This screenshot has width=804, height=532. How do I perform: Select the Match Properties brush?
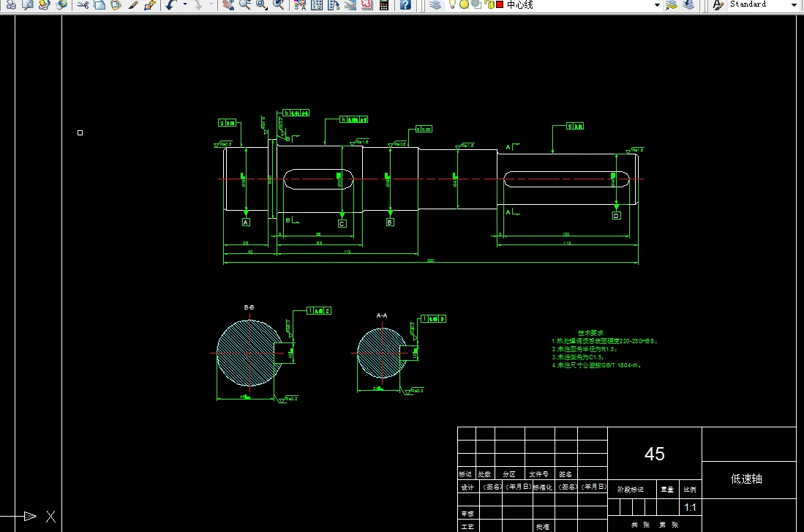(x=133, y=4)
